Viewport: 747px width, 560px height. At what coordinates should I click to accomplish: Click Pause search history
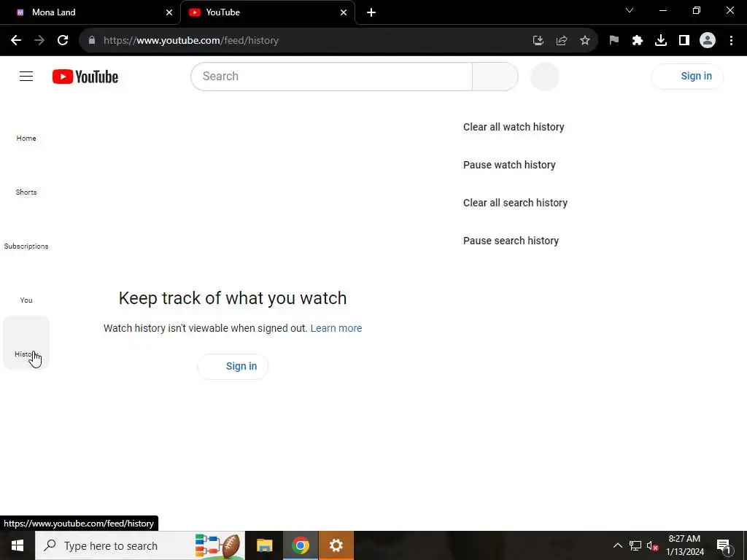pos(511,241)
